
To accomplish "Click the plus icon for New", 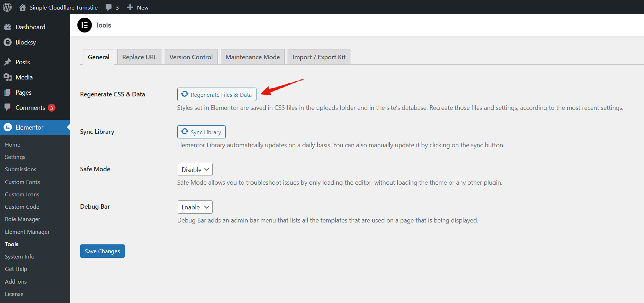I will coord(130,7).
